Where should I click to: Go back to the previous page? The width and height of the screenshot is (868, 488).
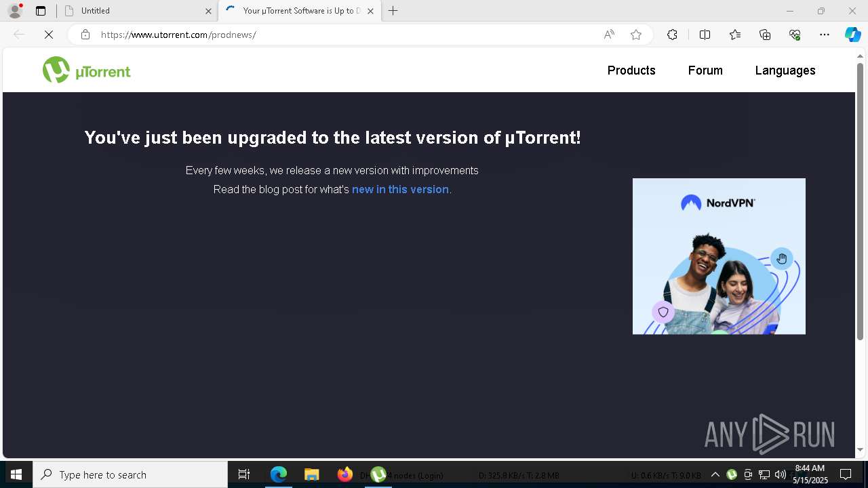[19, 35]
